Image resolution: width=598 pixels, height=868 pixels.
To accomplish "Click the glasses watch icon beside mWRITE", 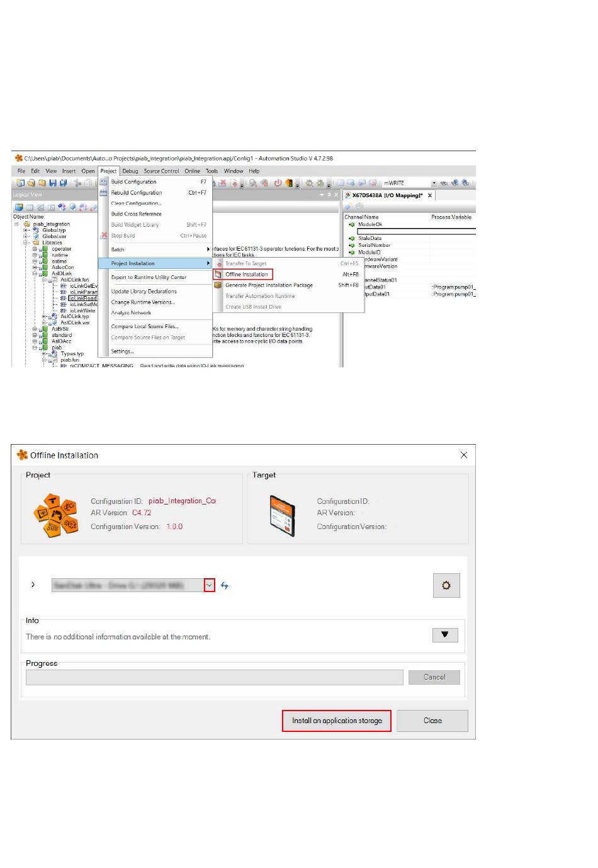I will click(444, 183).
